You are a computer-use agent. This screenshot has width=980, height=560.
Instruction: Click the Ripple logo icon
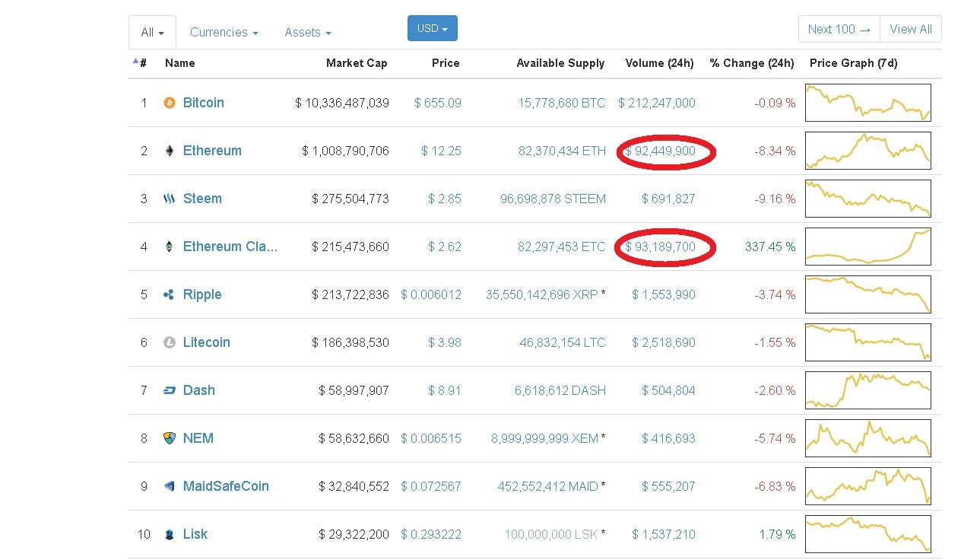[x=169, y=294]
